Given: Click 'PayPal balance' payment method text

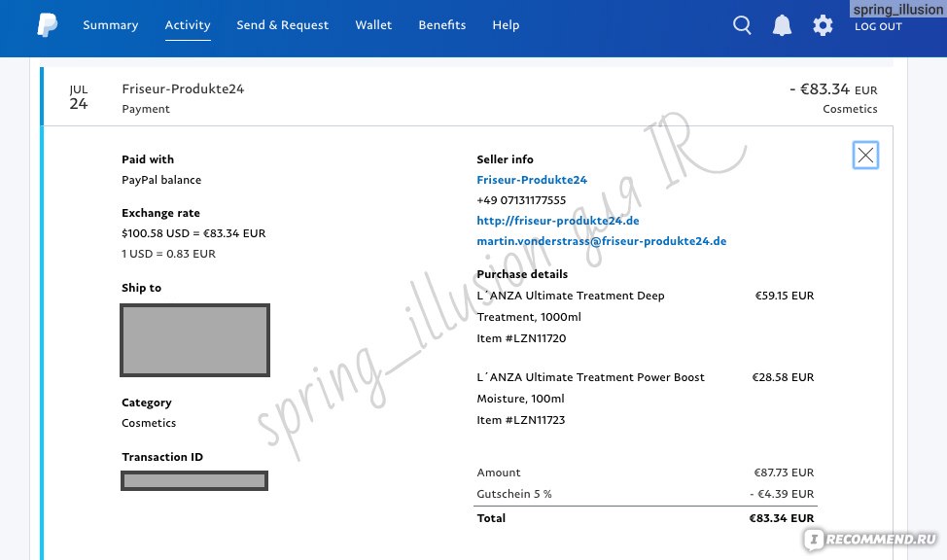Looking at the screenshot, I should [161, 180].
